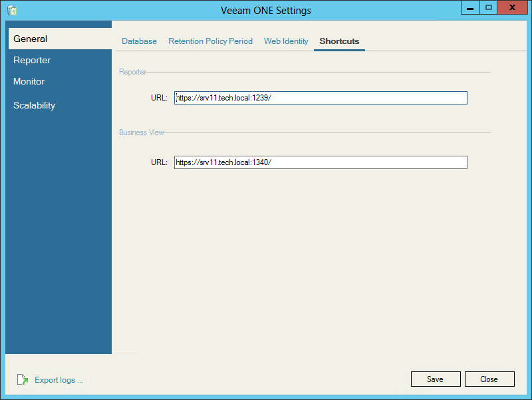Image resolution: width=532 pixels, height=400 pixels.
Task: Minimize the Veeam ONE Settings window
Action: click(x=470, y=7)
